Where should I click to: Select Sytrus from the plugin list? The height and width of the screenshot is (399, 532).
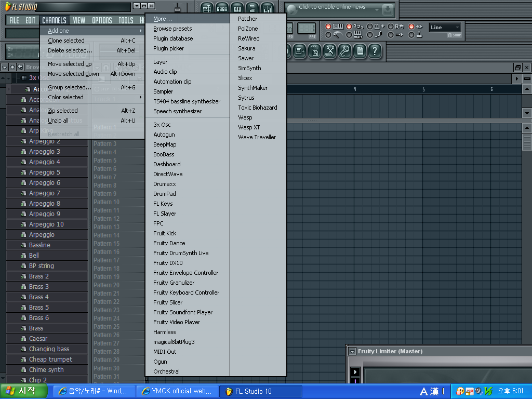click(258, 98)
